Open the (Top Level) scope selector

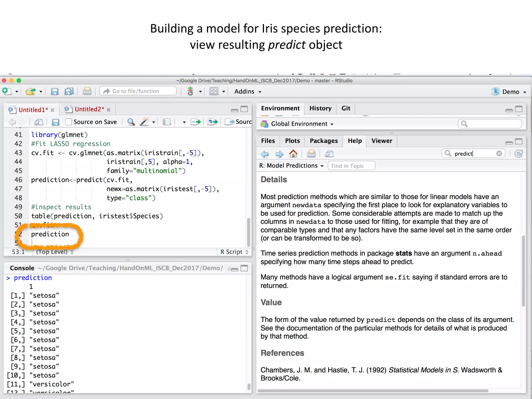(x=55, y=252)
